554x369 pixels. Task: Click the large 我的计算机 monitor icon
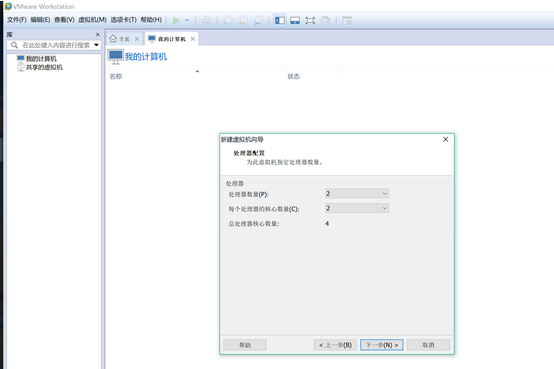tap(116, 57)
